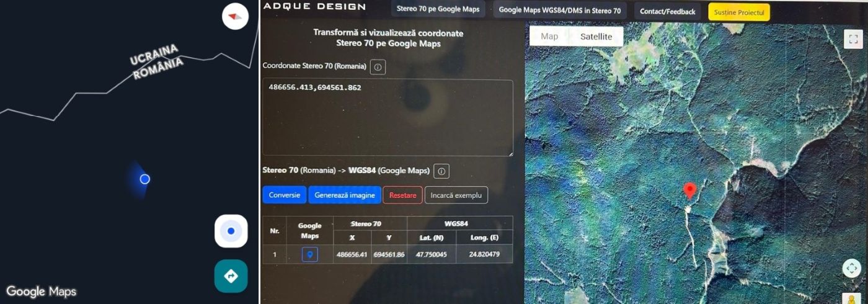The height and width of the screenshot is (304, 868).
Task: Click the Genereaza imagine button
Action: point(344,195)
